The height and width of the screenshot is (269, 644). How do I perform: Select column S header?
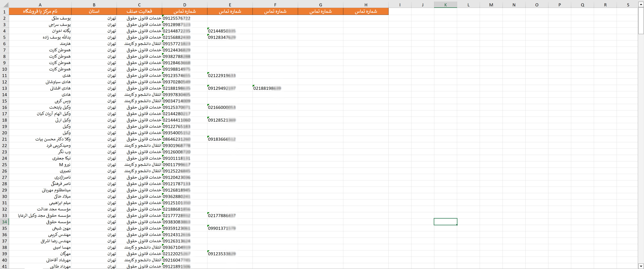(x=628, y=5)
